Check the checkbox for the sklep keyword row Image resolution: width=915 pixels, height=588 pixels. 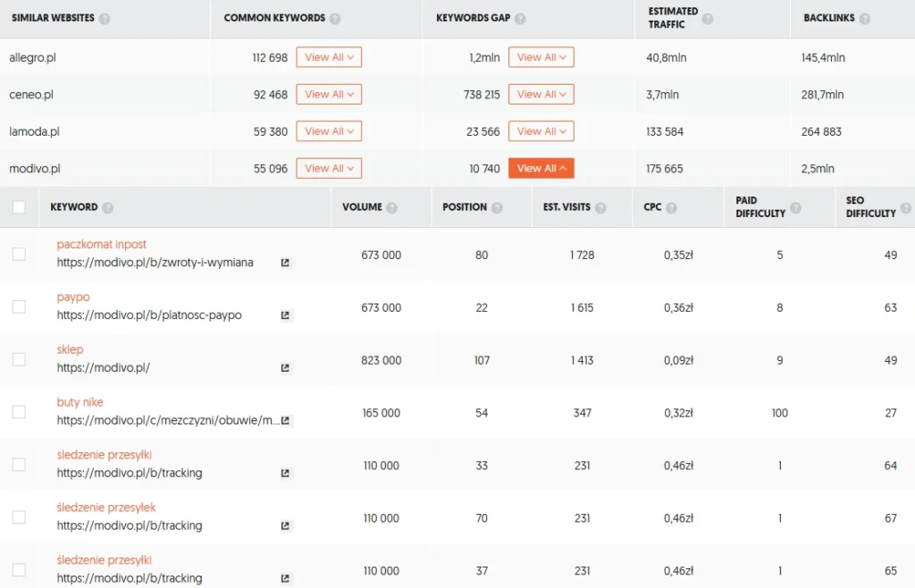click(19, 359)
